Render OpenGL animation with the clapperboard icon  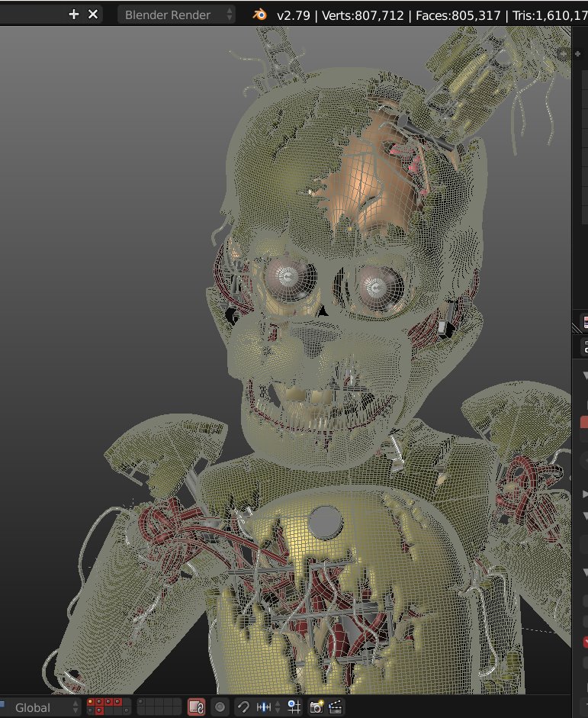(x=335, y=707)
